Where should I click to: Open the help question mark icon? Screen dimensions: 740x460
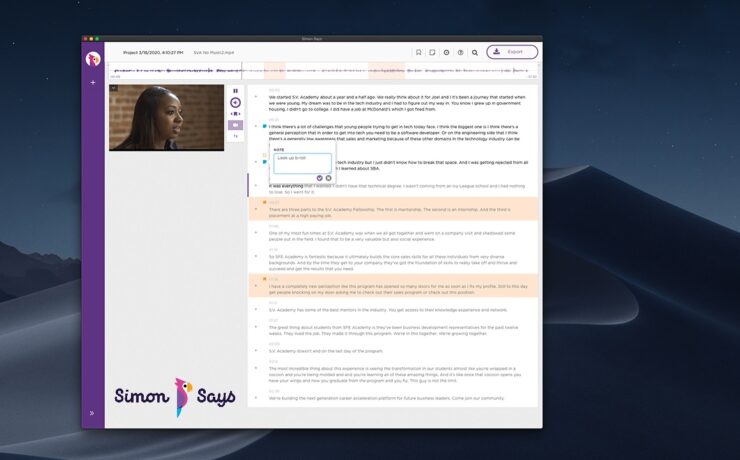(x=460, y=52)
